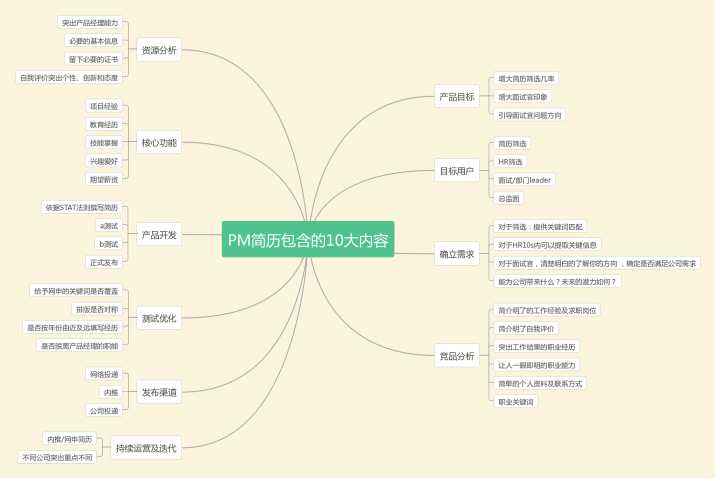Click the '自我评价突出个性、创新和态度' subtopic
Image resolution: width=720 pixels, height=481 pixels.
pos(69,78)
